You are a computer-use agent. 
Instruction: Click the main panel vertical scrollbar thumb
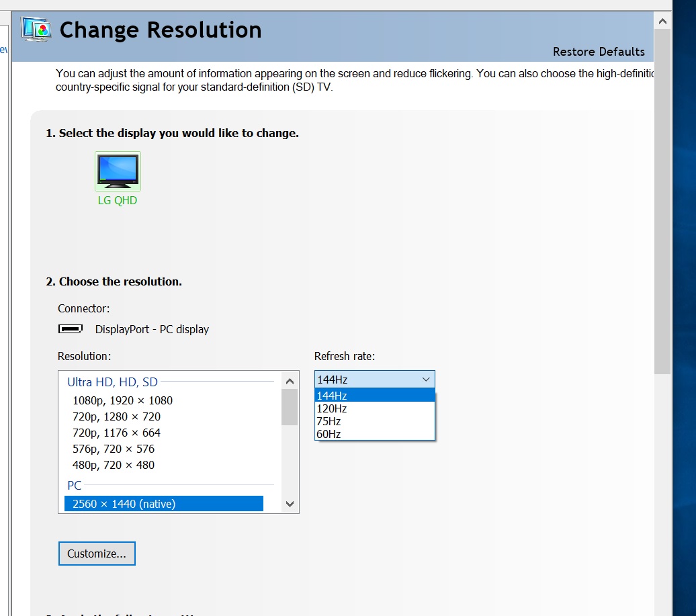tap(662, 202)
